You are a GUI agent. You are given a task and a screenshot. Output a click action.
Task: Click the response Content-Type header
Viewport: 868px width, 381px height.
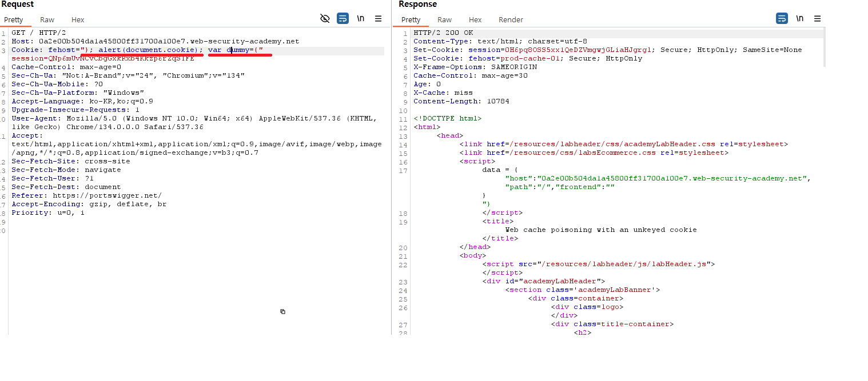click(x=500, y=41)
